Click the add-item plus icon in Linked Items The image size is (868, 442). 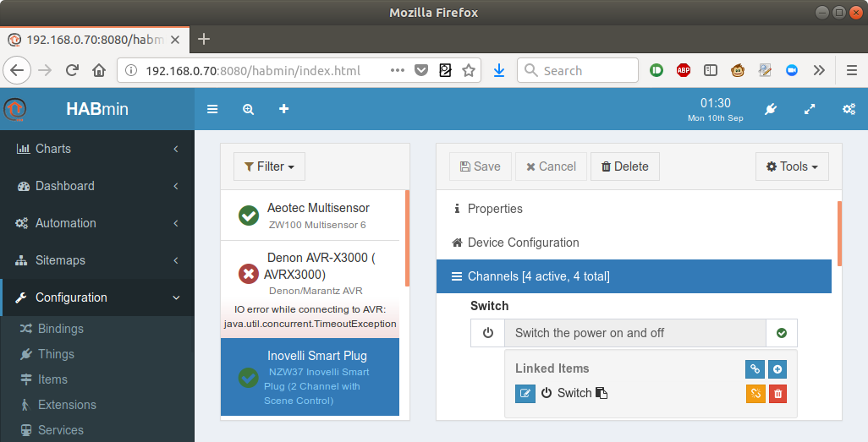pos(777,369)
